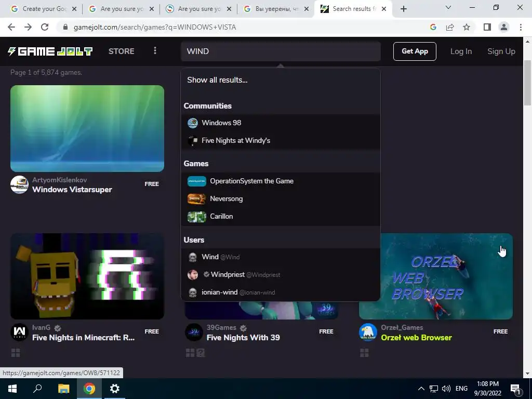Open user Wind @Wind
Image resolution: width=532 pixels, height=399 pixels.
pyautogui.click(x=280, y=257)
